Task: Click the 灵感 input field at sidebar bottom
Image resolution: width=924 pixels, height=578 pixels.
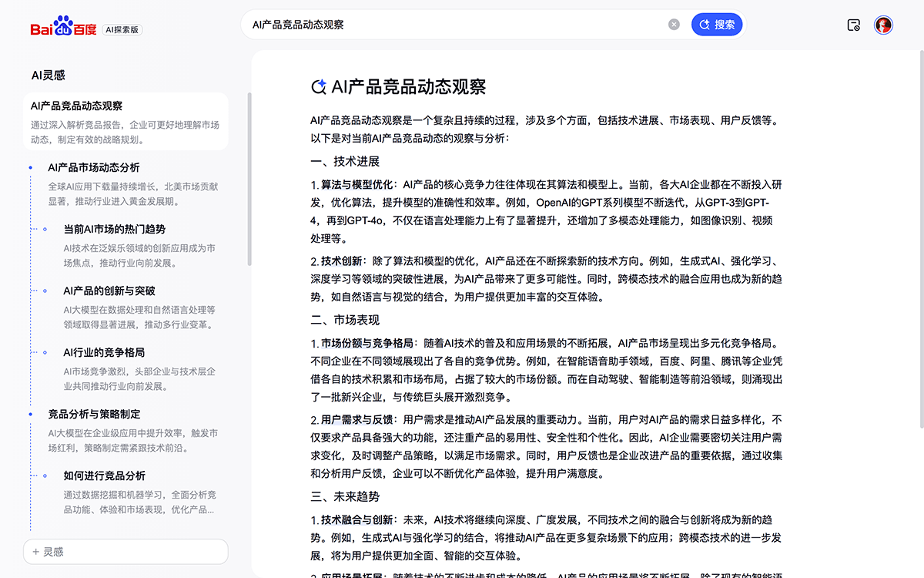Action: pyautogui.click(x=126, y=552)
